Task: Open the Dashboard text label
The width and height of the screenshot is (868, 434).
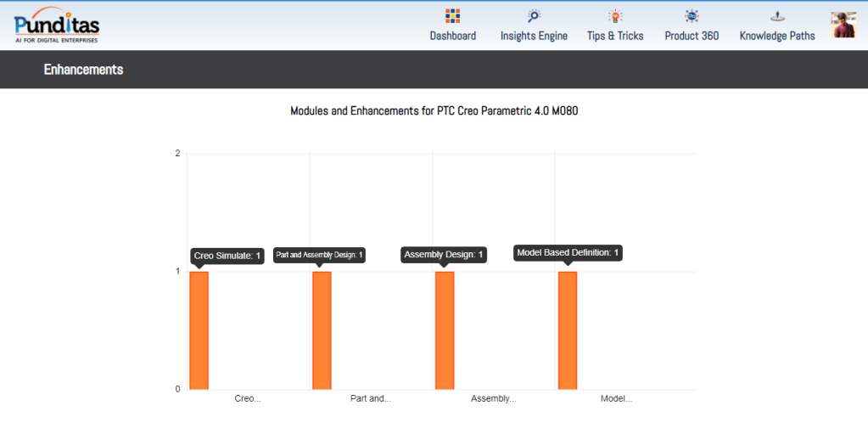Action: 452,36
